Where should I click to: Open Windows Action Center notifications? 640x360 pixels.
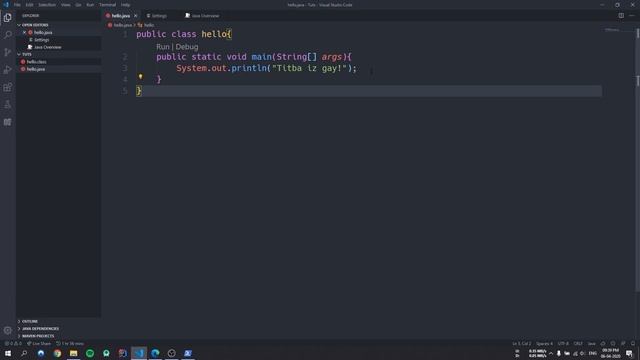629,353
